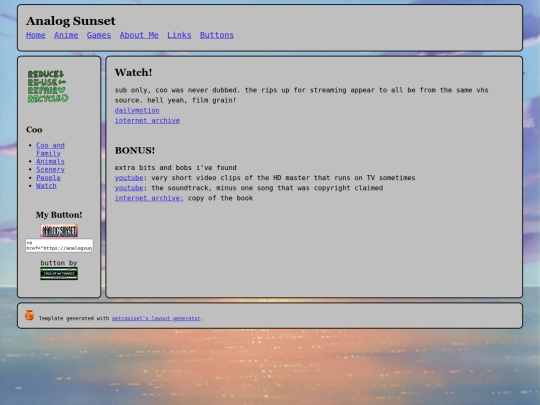The width and height of the screenshot is (540, 405).
Task: Open the Links page
Action: [x=179, y=35]
